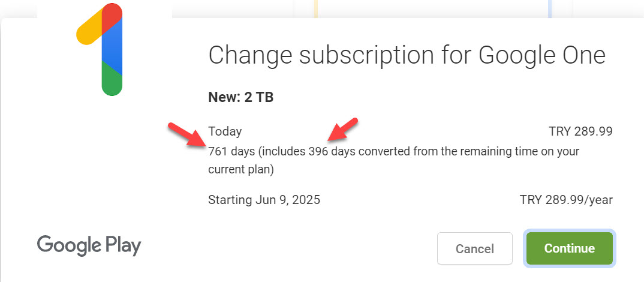Image resolution: width=644 pixels, height=282 pixels.
Task: Click blue middle segment of Google One logo
Action: [x=113, y=49]
